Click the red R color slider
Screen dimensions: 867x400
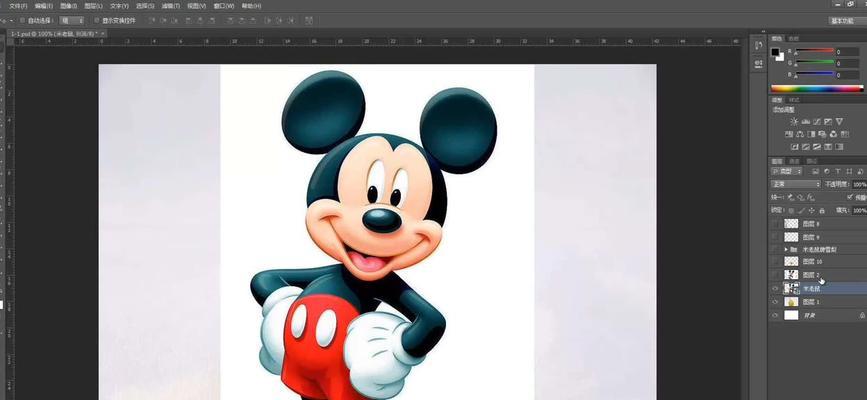pyautogui.click(x=814, y=51)
